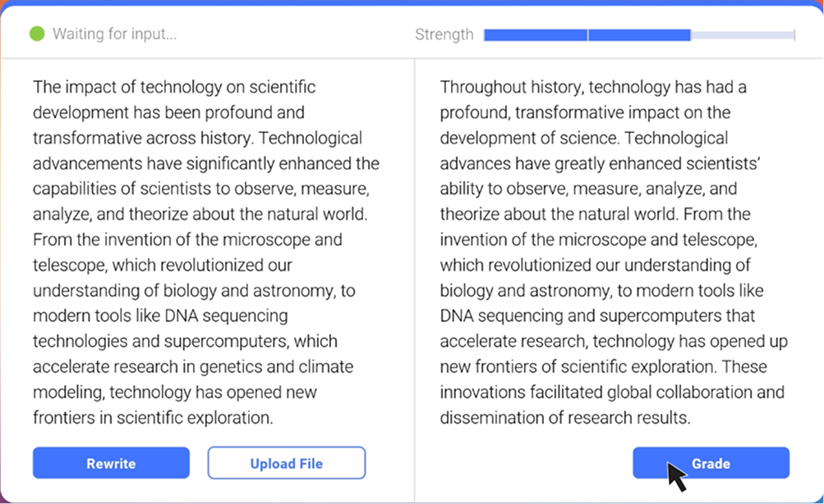Click the green status indicator dot
This screenshot has height=504, width=824.
click(36, 34)
